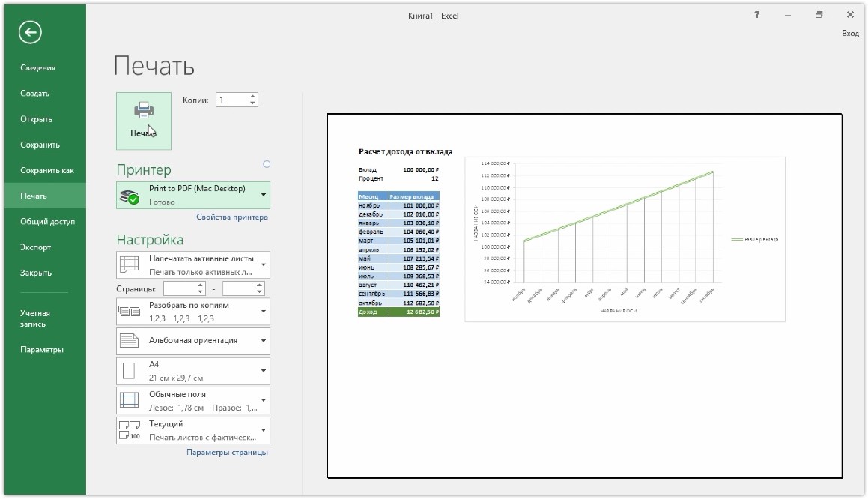Click the active sheets grid icon
868x499 pixels.
[129, 264]
